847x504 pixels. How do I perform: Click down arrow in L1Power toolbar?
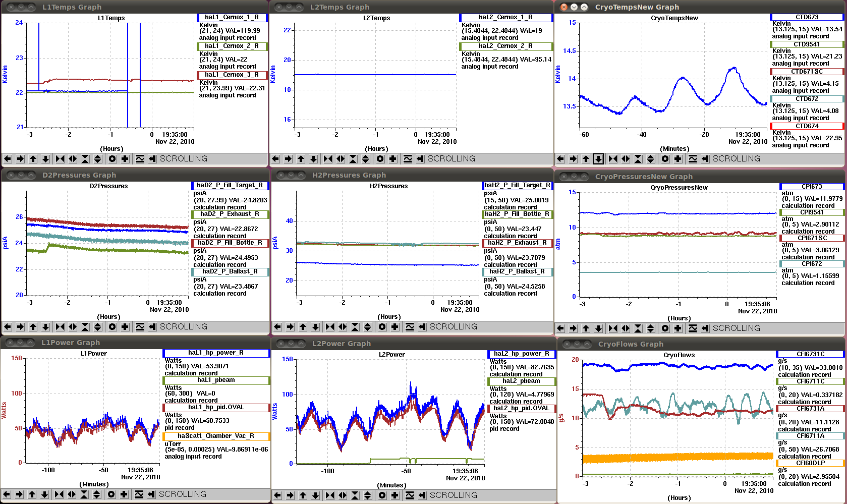[44, 494]
